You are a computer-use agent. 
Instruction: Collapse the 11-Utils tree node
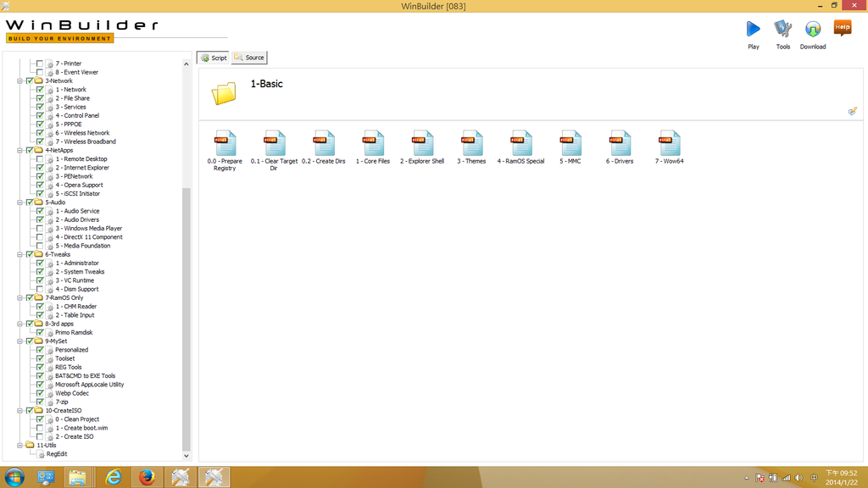20,445
